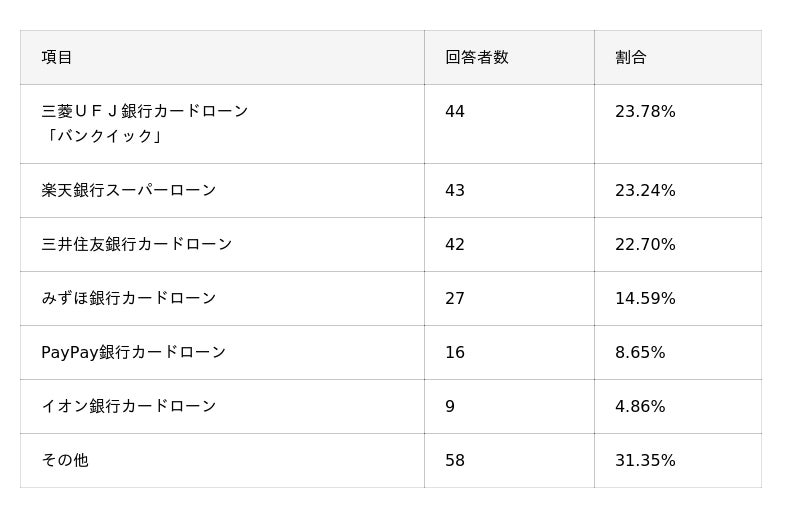Click the 割合 column header
Screen dimensions: 800x518
[631, 57]
